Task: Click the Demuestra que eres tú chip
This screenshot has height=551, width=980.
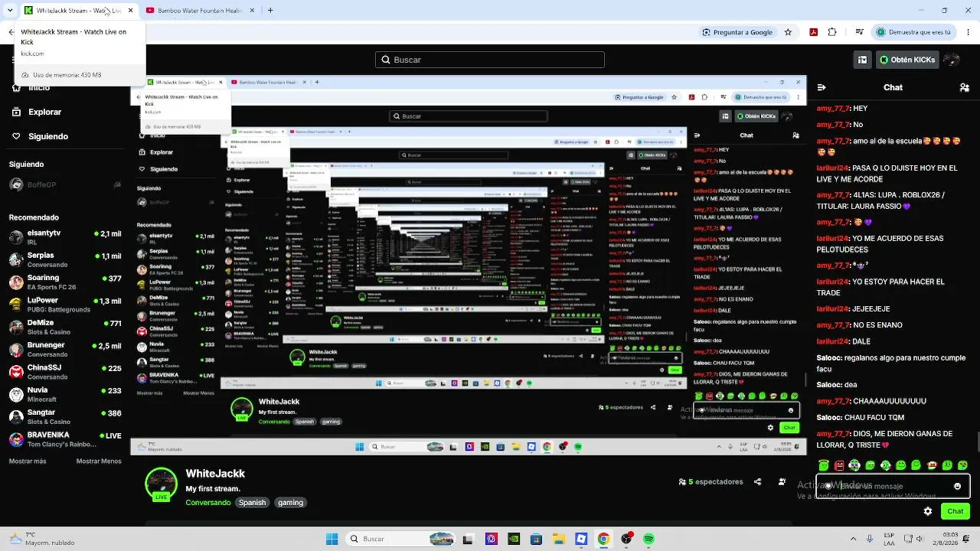Action: point(914,32)
